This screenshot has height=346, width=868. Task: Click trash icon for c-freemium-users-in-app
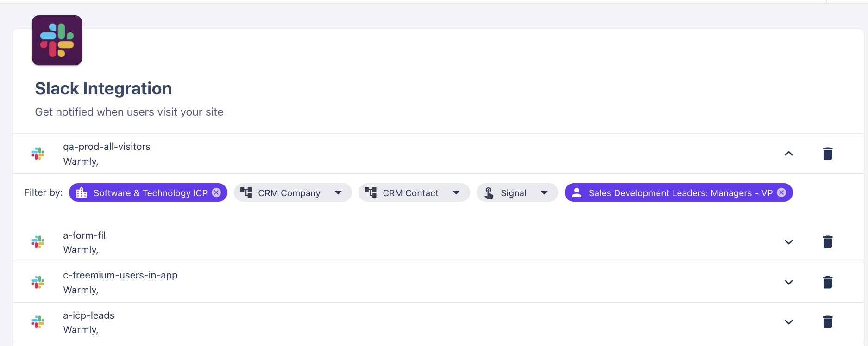tap(827, 282)
